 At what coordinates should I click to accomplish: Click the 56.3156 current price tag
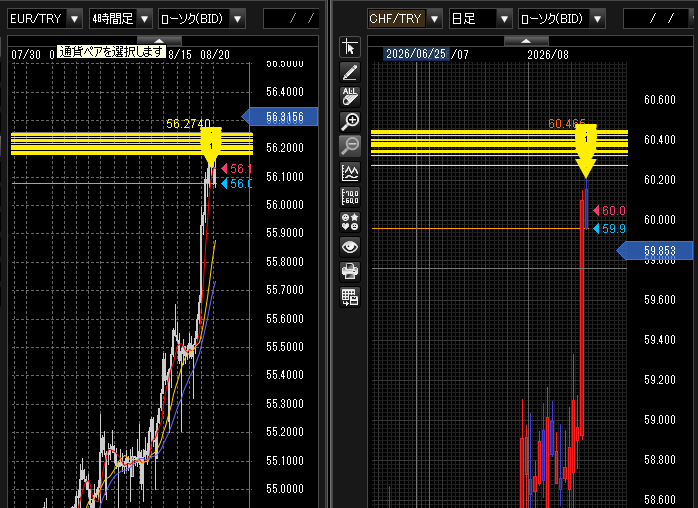(x=280, y=117)
